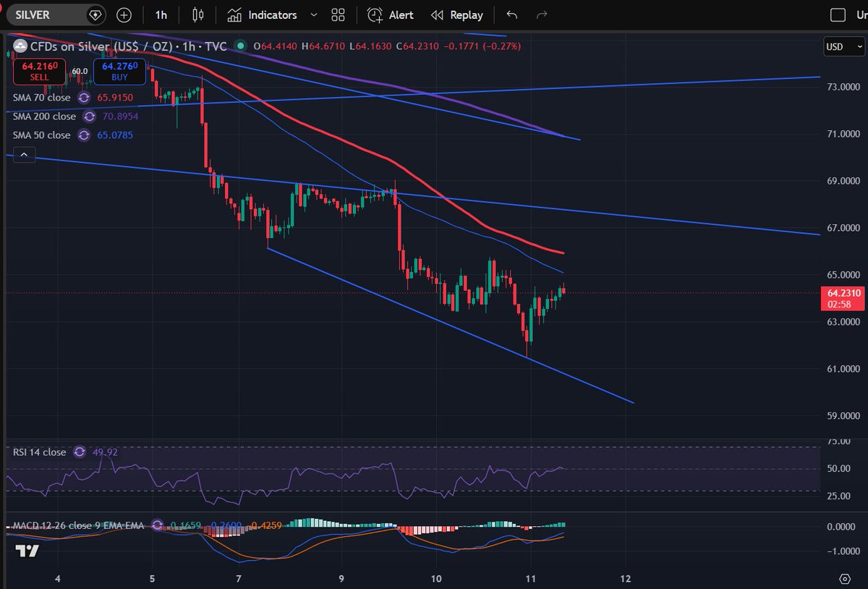Add a compare symbol with the plus icon

pos(124,14)
